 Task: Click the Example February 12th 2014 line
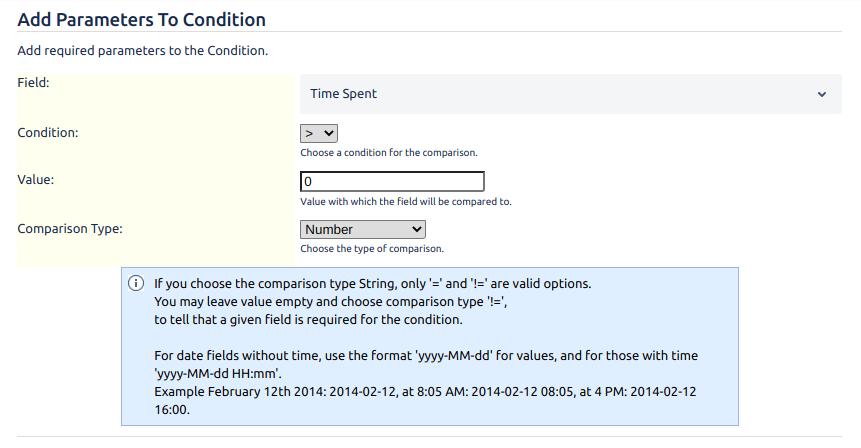(425, 391)
